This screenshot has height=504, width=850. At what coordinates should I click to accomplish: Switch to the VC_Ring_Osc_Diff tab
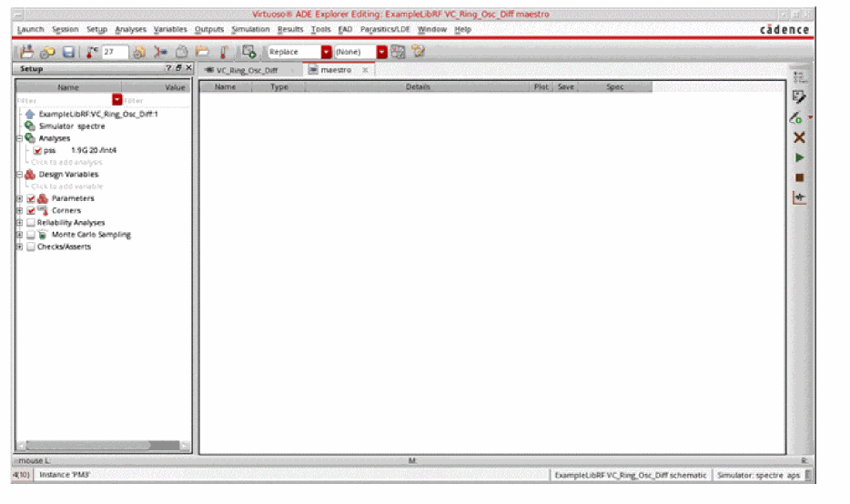247,70
